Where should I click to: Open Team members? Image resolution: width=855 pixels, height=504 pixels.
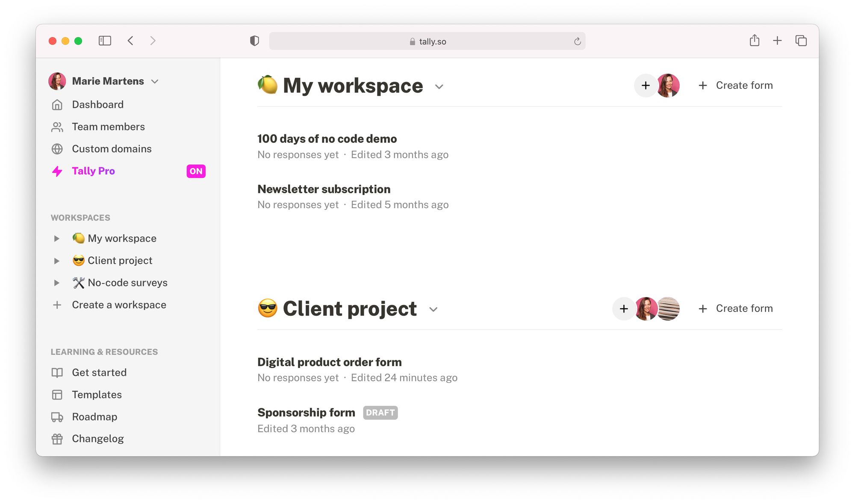coord(108,127)
